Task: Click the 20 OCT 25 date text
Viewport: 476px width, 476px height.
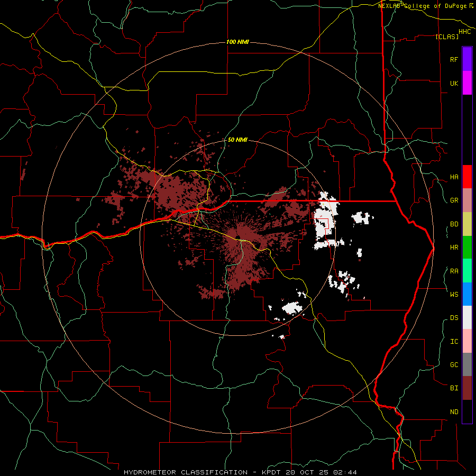Action: [x=307, y=472]
